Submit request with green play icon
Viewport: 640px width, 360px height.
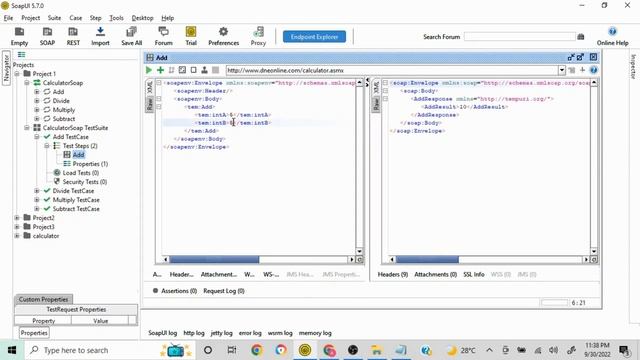pyautogui.click(x=149, y=70)
